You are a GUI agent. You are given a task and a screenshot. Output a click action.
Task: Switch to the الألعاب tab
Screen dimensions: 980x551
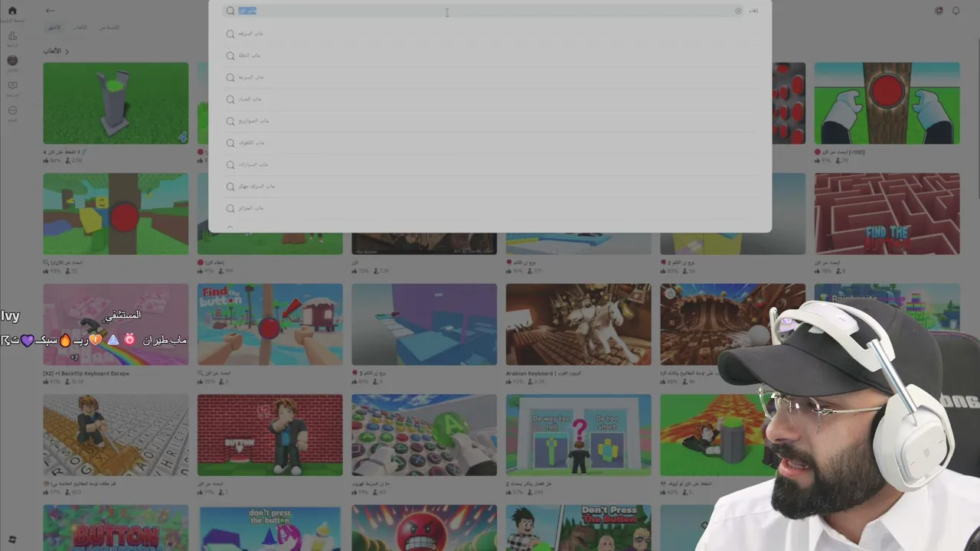[80, 28]
